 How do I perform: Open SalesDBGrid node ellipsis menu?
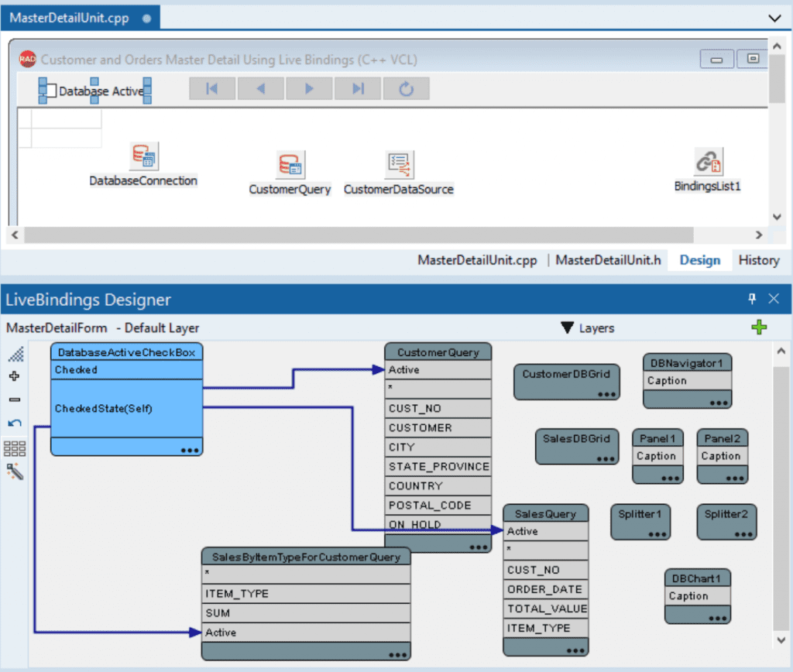(606, 459)
